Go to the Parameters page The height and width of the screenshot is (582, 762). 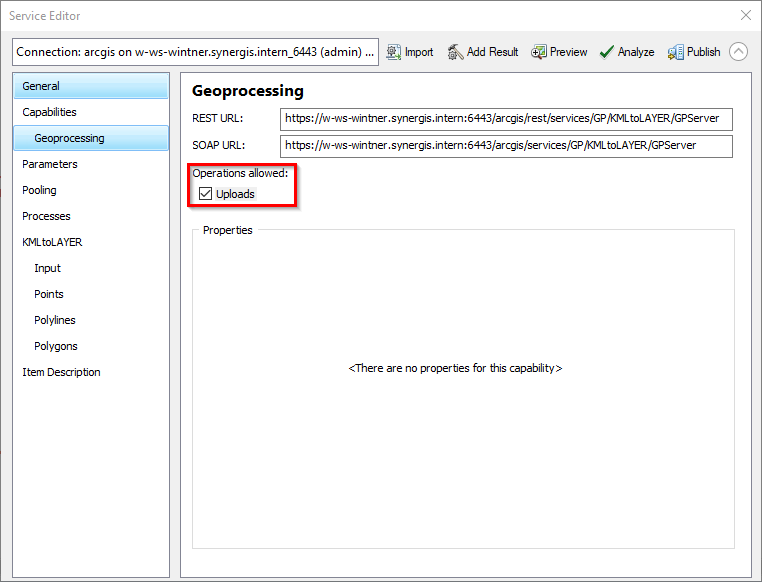point(50,164)
